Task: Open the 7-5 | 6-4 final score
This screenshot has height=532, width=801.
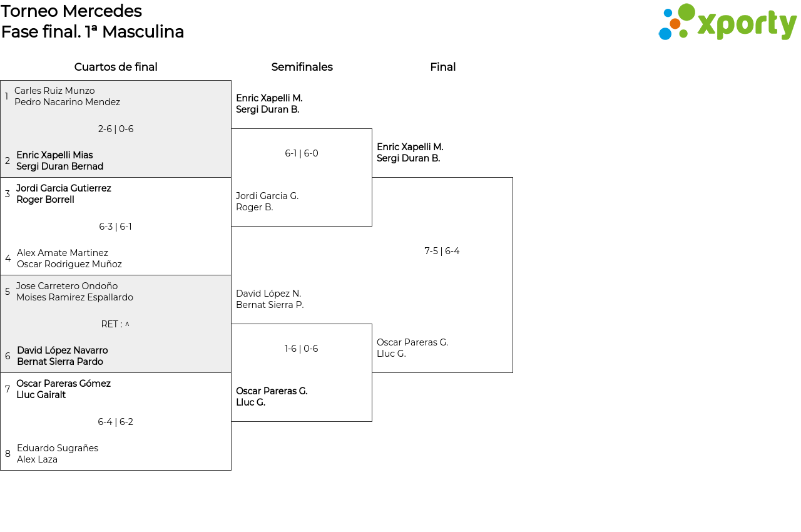Action: 442,251
